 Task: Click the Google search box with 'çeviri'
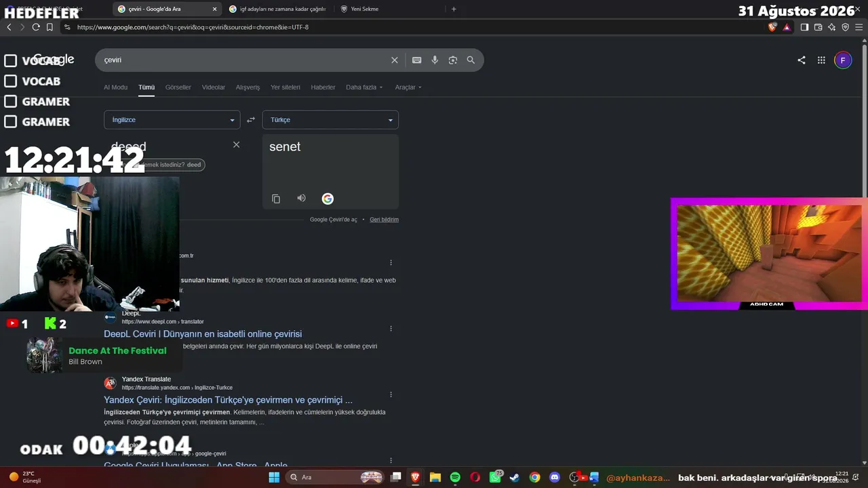click(x=244, y=60)
